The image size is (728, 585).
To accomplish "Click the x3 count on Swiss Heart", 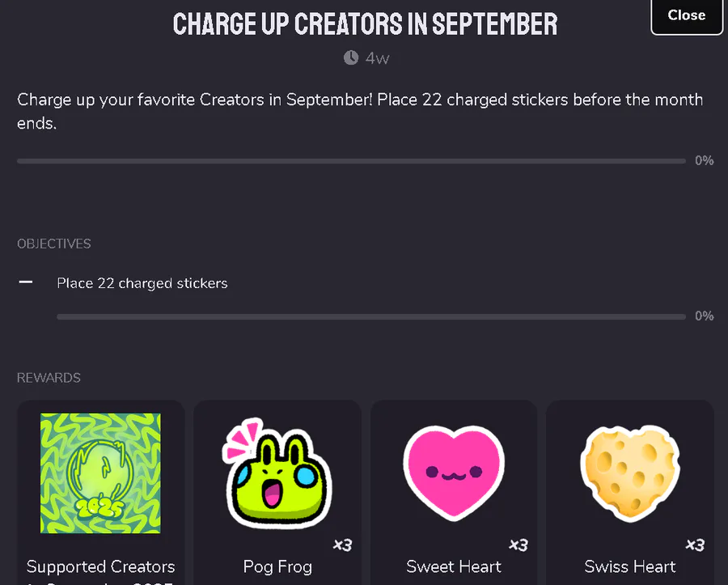I will click(x=695, y=545).
